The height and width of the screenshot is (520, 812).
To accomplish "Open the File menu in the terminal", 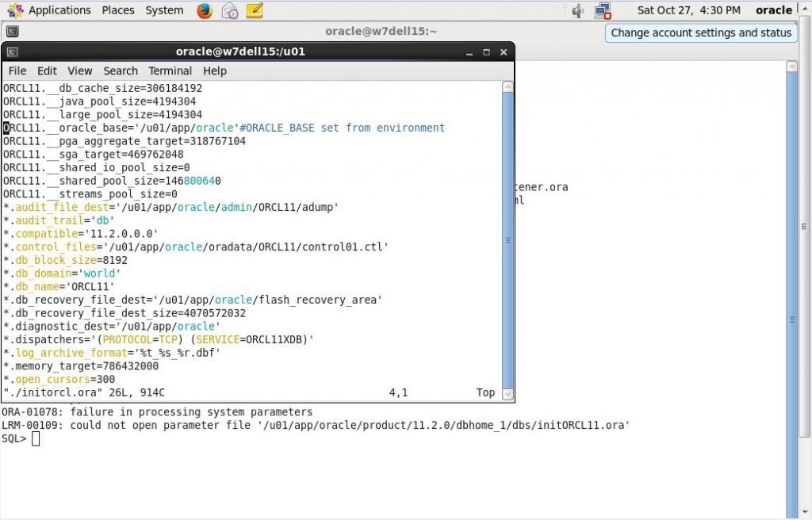I will click(x=17, y=71).
